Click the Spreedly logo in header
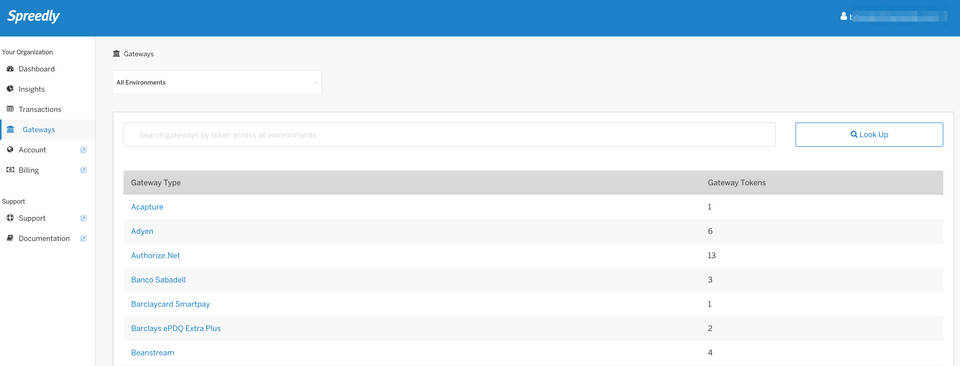 (x=33, y=17)
